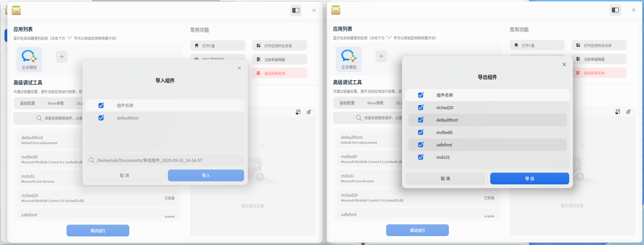Viewport: 644px width, 245px height.
Task: Select 企业微信 app icon in the import-dialog window
Action: pyautogui.click(x=29, y=60)
